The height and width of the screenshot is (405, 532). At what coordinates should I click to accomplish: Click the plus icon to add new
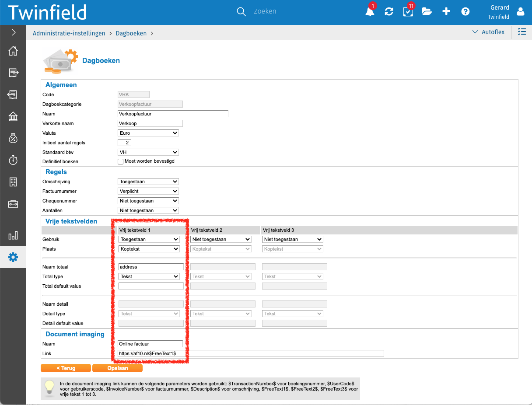coord(446,12)
